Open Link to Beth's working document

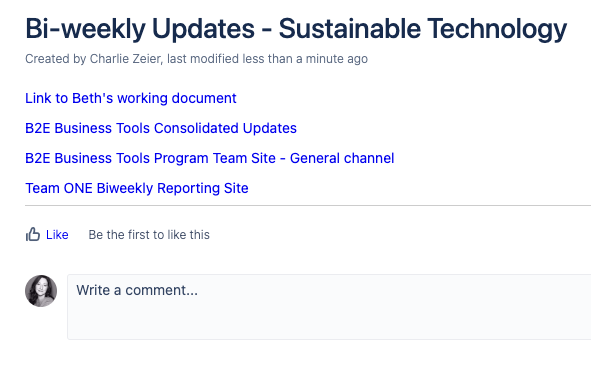[x=131, y=98]
